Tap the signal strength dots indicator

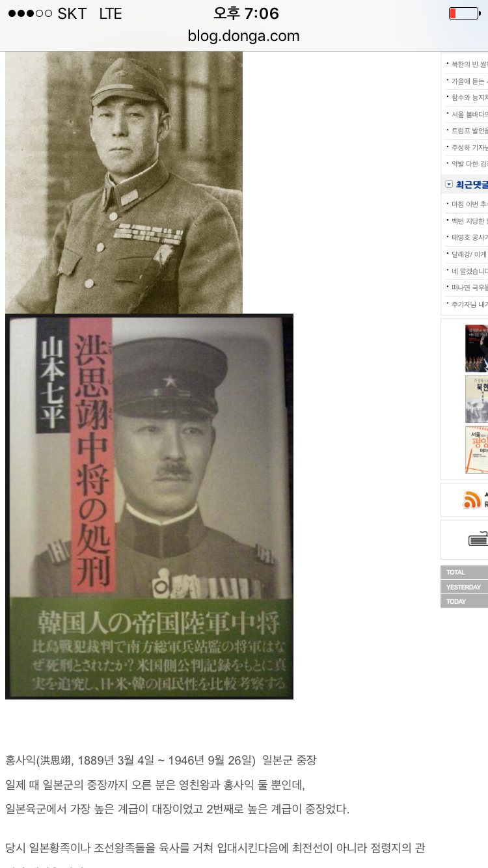click(29, 14)
